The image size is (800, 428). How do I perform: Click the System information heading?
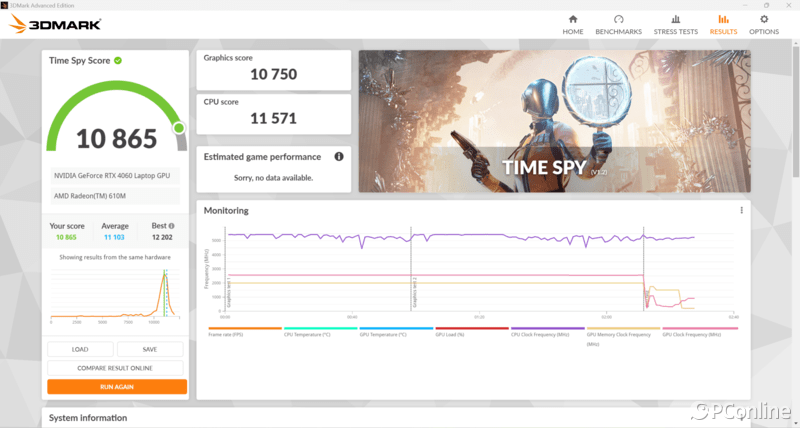point(88,418)
